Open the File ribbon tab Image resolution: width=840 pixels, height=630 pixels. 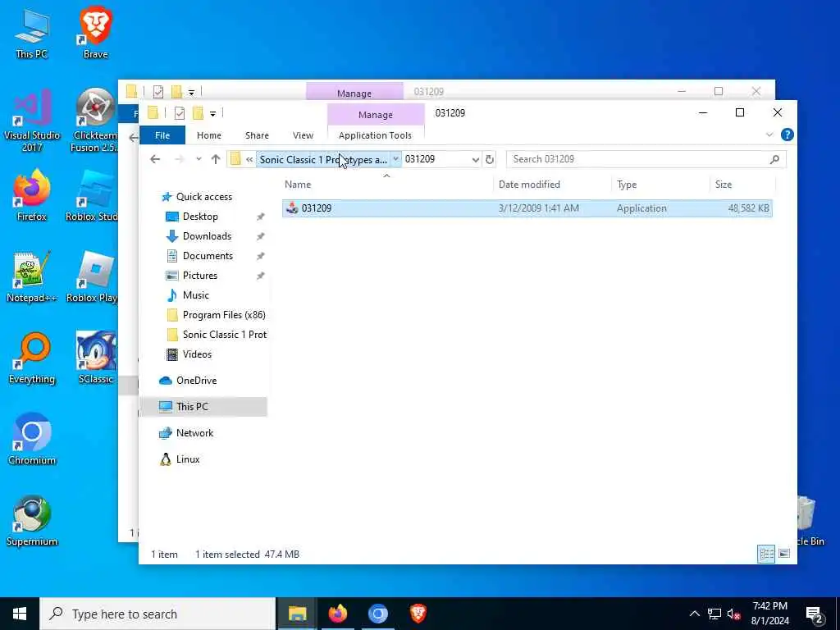pos(162,135)
